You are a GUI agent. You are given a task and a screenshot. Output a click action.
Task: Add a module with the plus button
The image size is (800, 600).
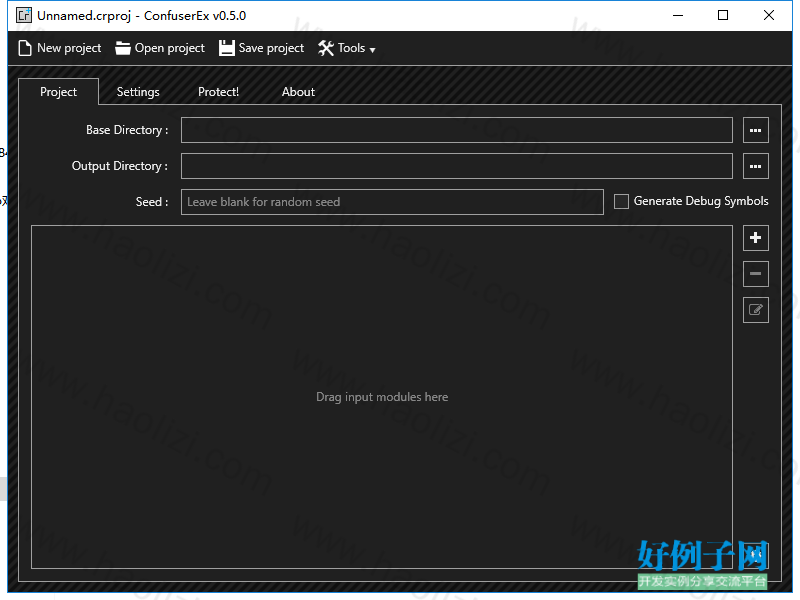756,238
